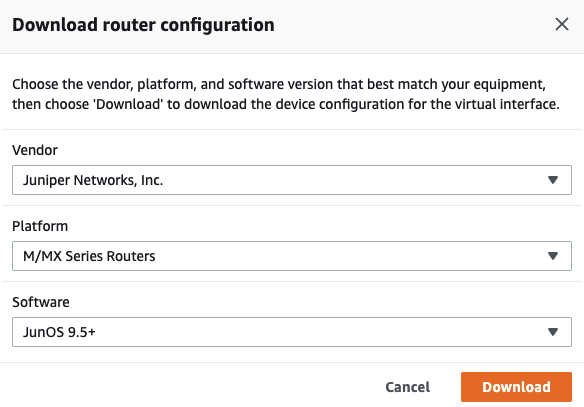
Task: Open the Vendor combo box
Action: 292,180
